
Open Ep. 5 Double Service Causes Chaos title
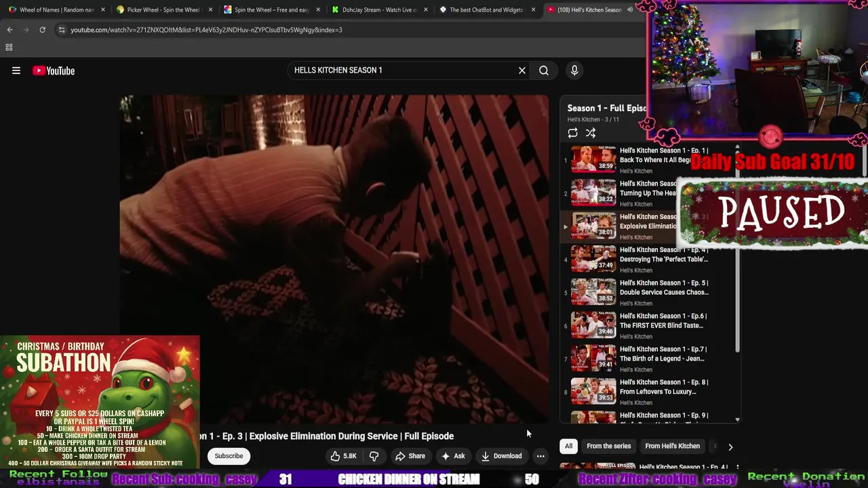[x=664, y=287]
